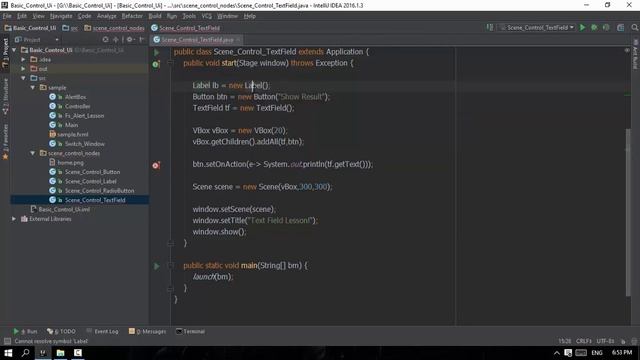Collapse the src folder
This screenshot has width=640, height=360.
pyautogui.click(x=23, y=78)
